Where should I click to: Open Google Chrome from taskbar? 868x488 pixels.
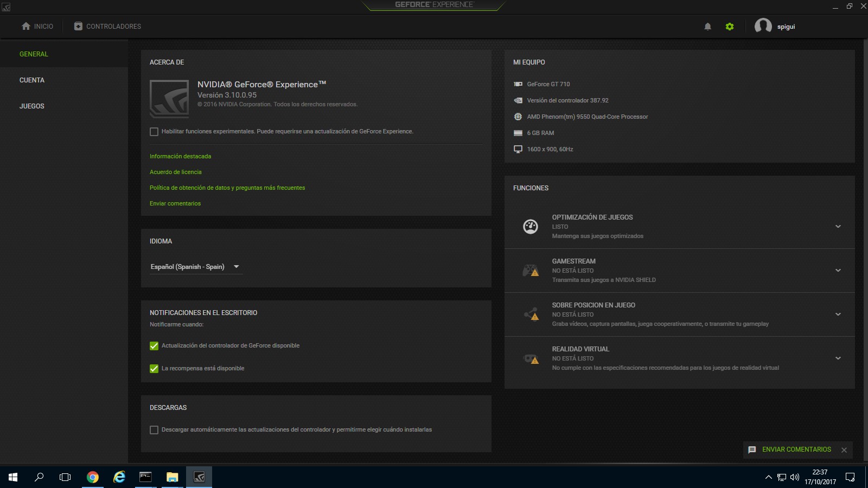click(93, 477)
